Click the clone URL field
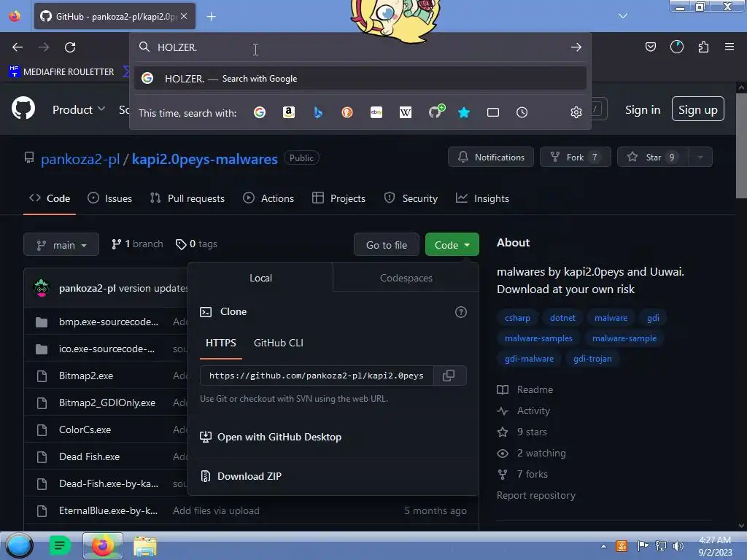 tap(317, 376)
